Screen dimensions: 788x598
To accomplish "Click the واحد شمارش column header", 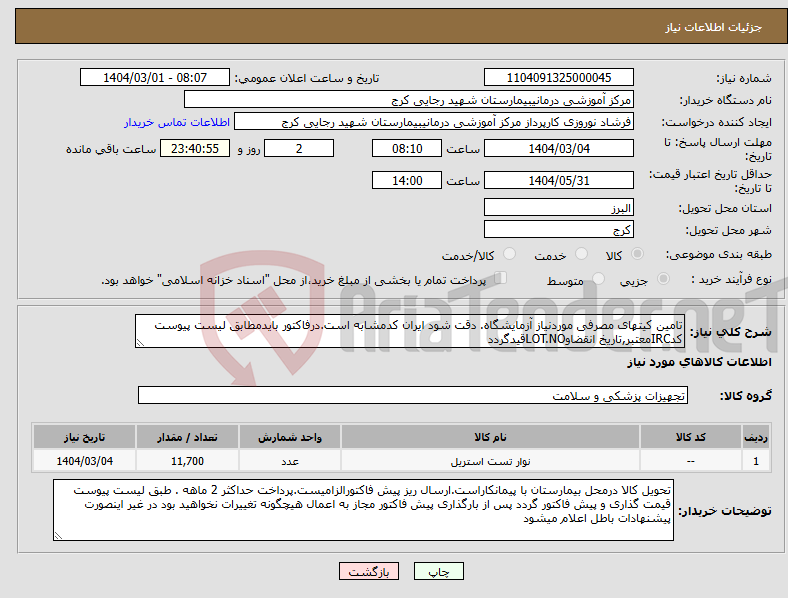I will 290,437.
